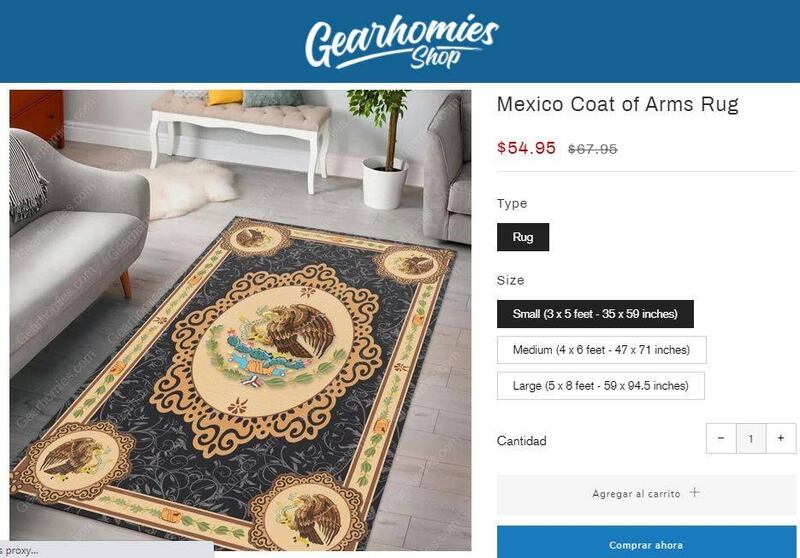This screenshot has width=800, height=558.
Task: Click the Mexico Coat of Arms Rug title
Action: (618, 104)
